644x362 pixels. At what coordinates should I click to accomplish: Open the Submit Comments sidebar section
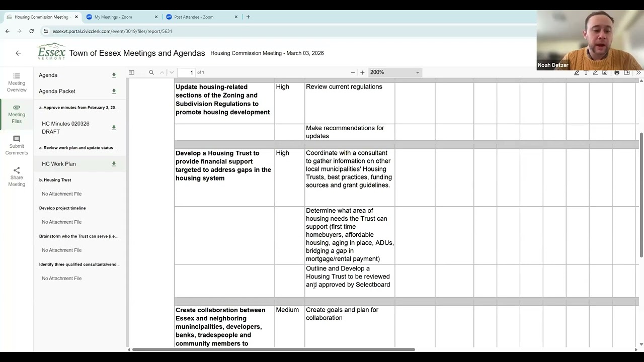click(17, 145)
